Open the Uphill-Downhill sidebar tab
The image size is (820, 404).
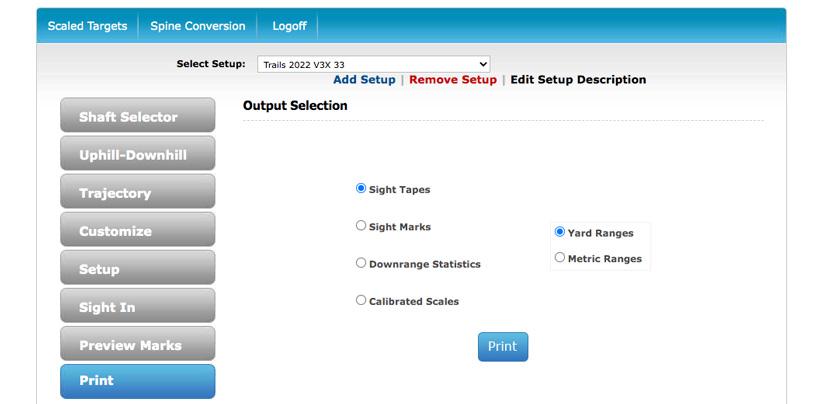point(137,154)
